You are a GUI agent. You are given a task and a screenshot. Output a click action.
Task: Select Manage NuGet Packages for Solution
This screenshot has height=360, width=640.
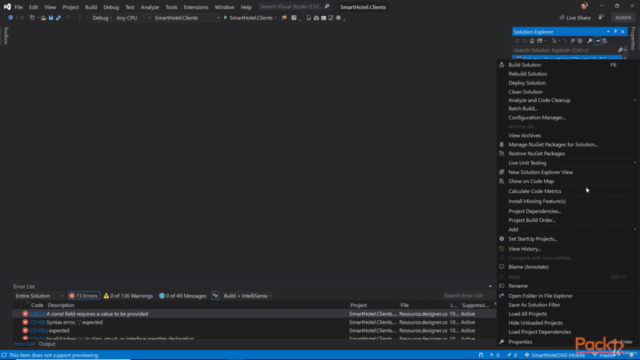(568, 144)
